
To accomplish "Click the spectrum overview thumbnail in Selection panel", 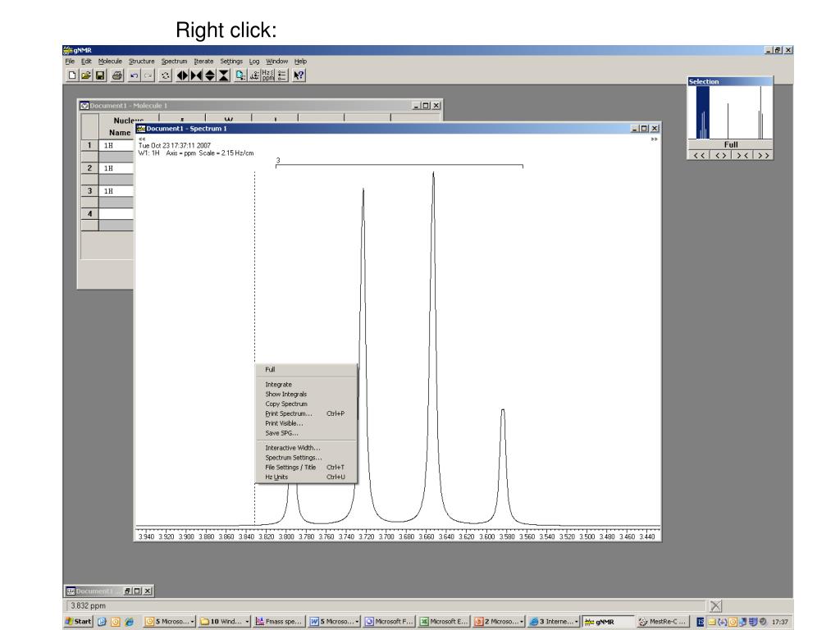I will 730,112.
